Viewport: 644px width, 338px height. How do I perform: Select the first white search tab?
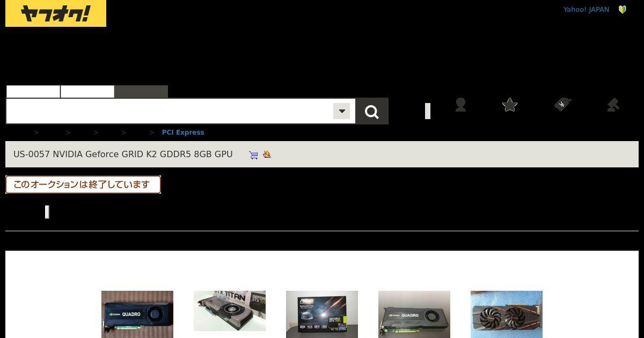pyautogui.click(x=33, y=92)
